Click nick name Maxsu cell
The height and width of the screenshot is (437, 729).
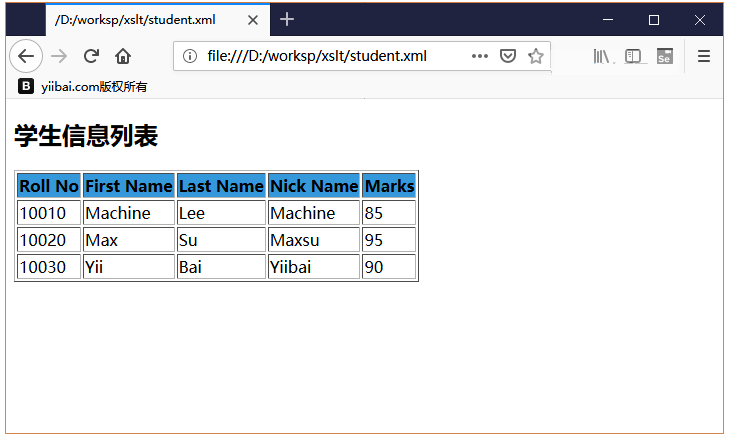coord(314,240)
